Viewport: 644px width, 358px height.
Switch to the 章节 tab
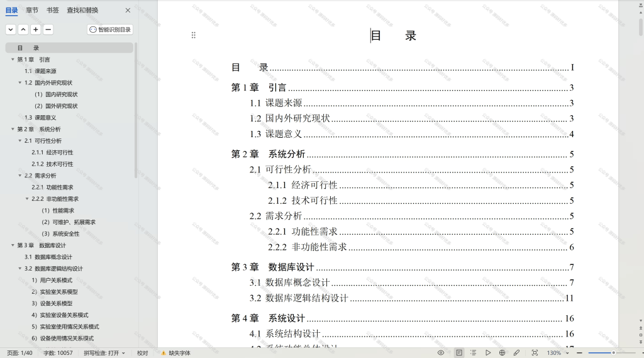click(32, 10)
